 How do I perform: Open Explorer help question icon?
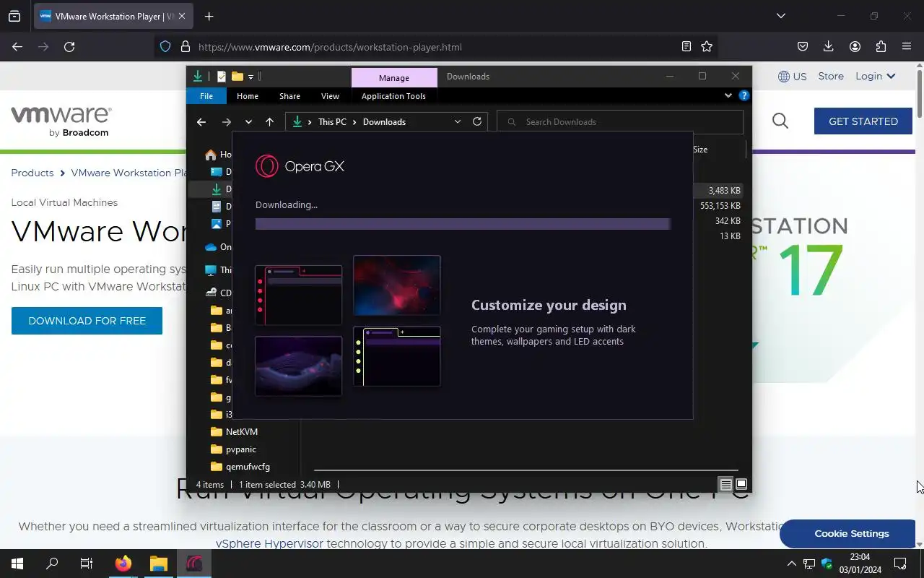[x=744, y=95]
